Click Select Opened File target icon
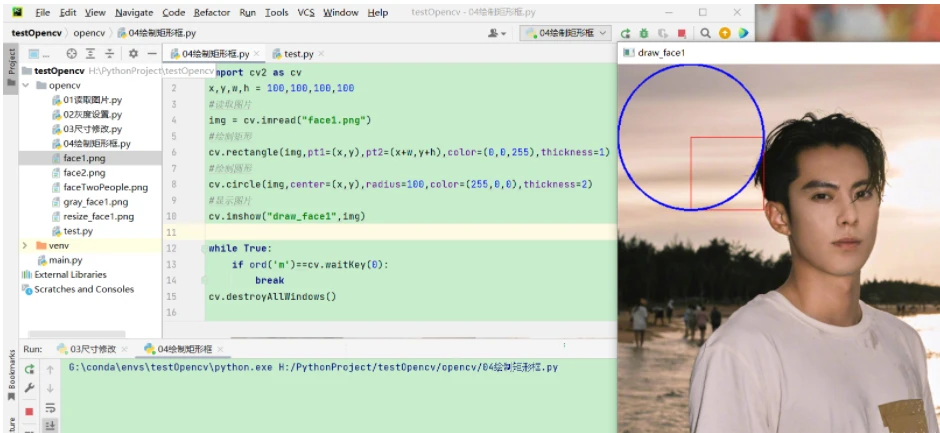Screen dimensions: 940x433 point(71,53)
